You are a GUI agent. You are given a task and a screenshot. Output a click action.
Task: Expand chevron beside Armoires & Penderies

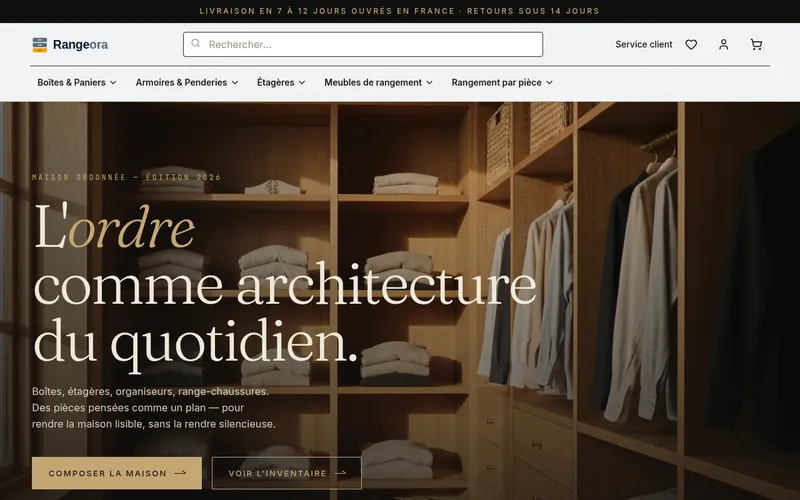click(235, 83)
